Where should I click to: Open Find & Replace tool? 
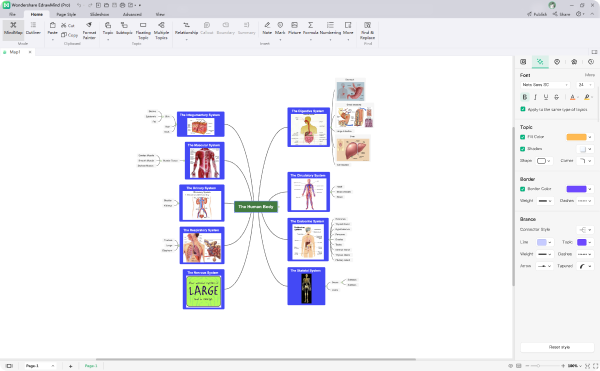[x=367, y=31]
